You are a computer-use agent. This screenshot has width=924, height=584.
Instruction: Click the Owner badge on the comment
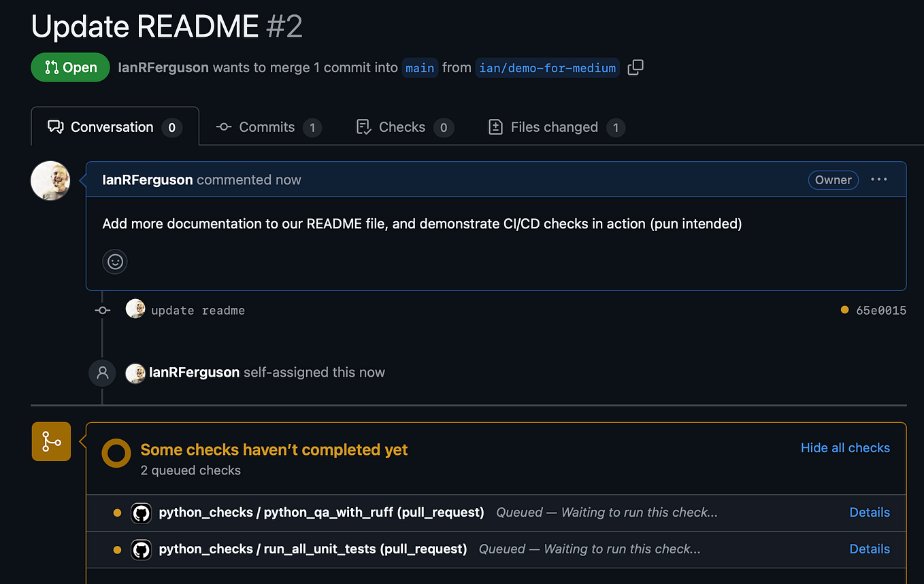pos(833,179)
